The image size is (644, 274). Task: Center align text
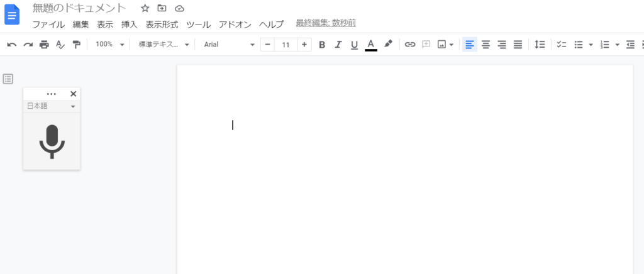(486, 45)
